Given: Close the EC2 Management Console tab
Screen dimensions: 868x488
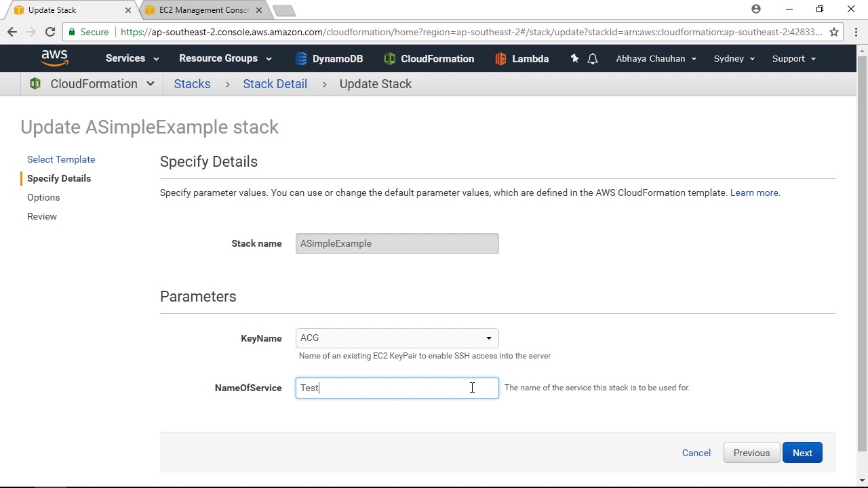Looking at the screenshot, I should click(x=258, y=10).
